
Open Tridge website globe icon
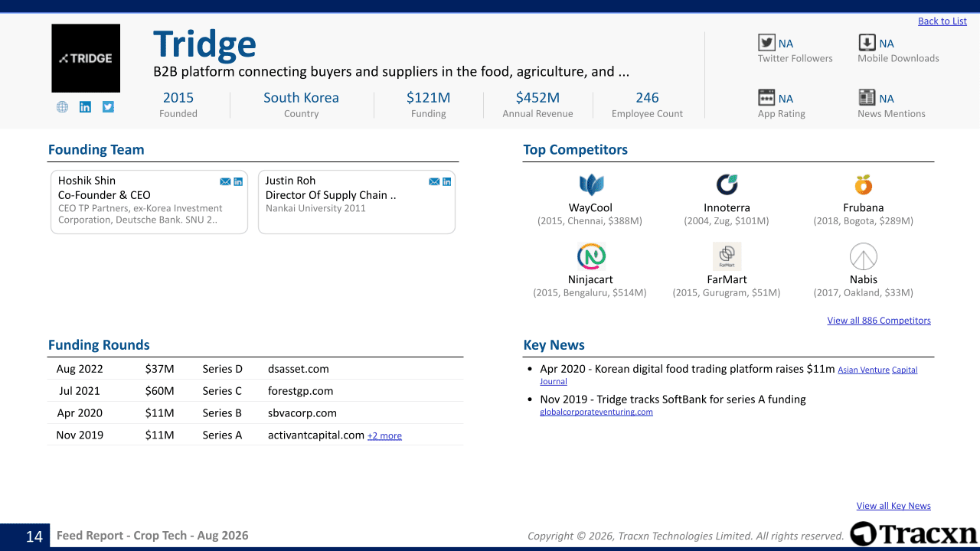(x=62, y=107)
